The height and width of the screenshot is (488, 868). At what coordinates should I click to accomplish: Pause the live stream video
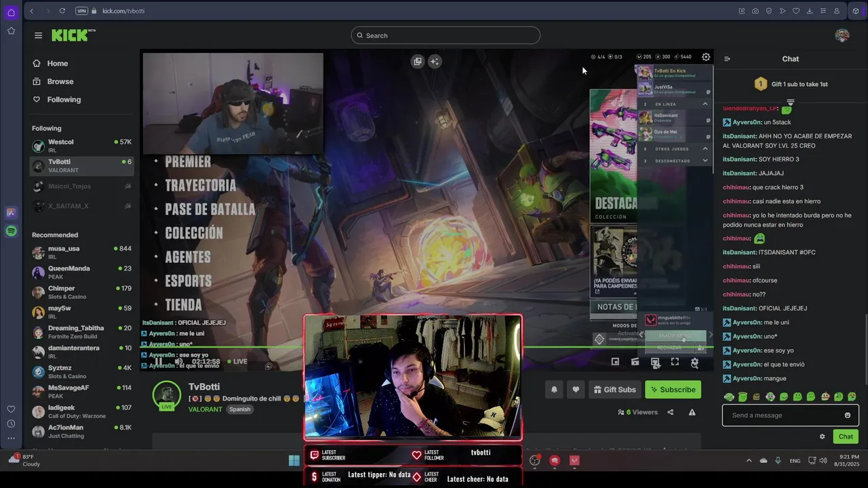pos(159,361)
